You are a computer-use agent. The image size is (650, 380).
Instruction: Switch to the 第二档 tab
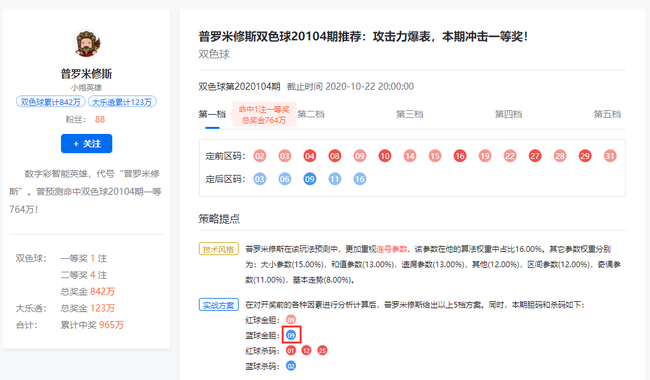311,114
